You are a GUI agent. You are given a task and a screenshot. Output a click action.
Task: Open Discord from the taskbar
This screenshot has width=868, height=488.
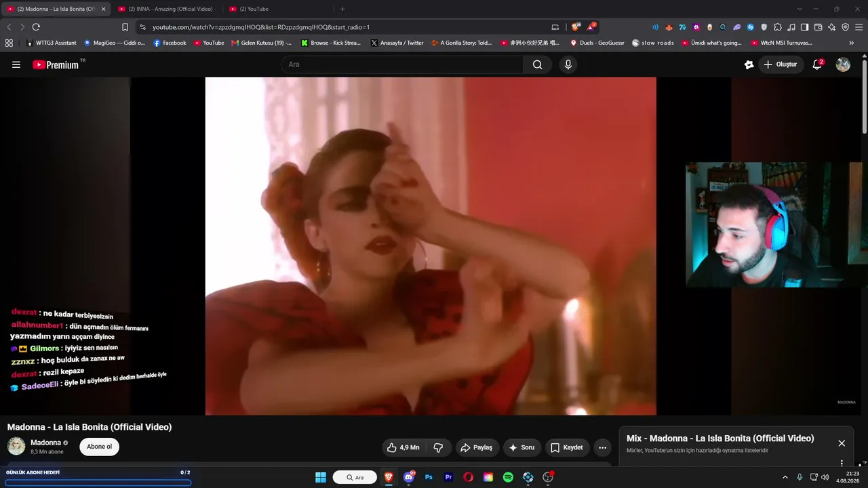click(x=409, y=477)
